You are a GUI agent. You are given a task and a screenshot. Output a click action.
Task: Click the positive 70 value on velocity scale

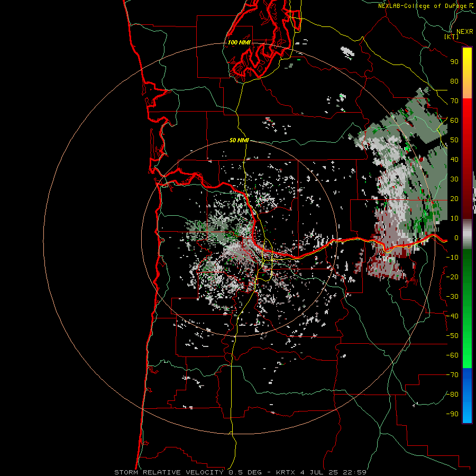click(454, 101)
